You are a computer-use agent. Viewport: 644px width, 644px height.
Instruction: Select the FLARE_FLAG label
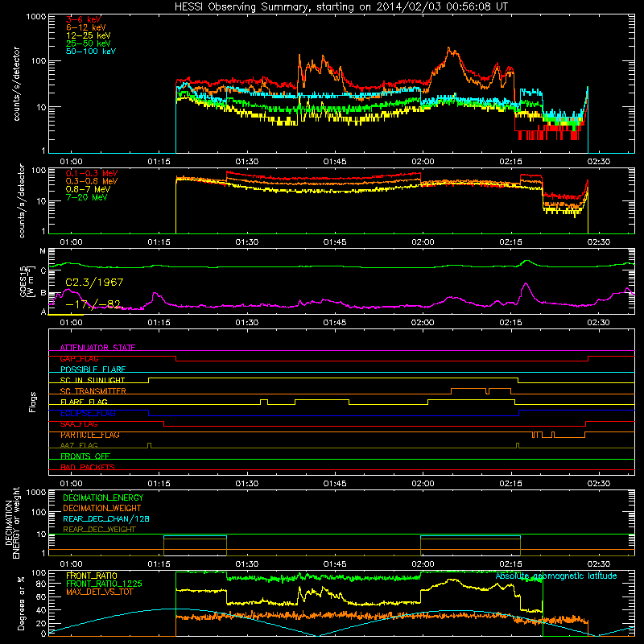pos(84,402)
